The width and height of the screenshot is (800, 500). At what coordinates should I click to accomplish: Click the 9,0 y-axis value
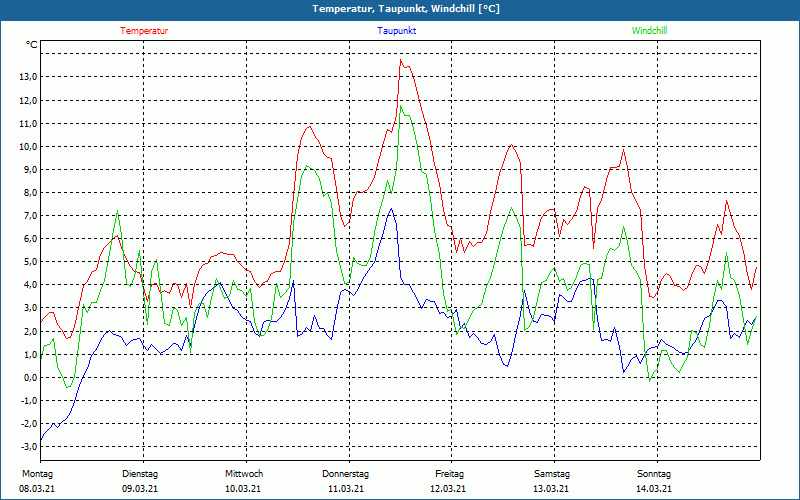point(30,169)
